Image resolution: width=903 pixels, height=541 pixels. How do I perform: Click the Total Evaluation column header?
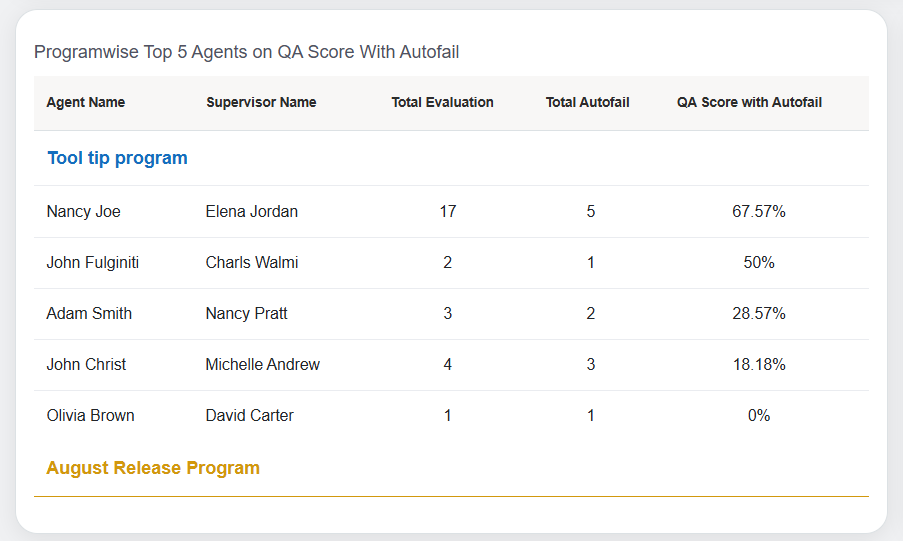pos(442,102)
